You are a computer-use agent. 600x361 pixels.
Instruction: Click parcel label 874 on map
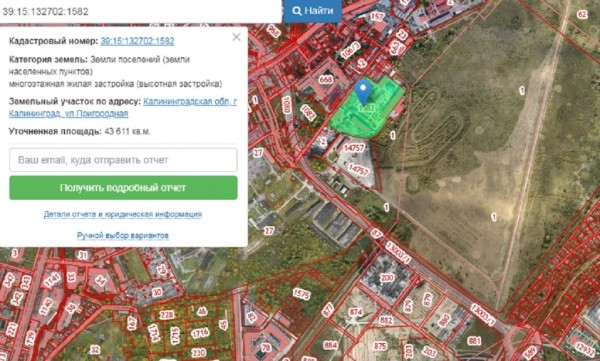355,312
